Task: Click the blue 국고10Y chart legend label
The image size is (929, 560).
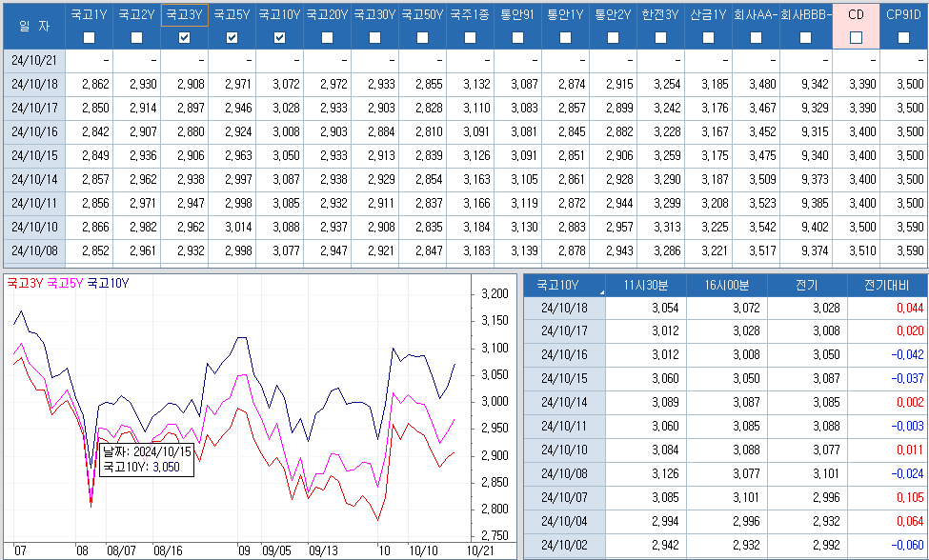Action: point(108,283)
